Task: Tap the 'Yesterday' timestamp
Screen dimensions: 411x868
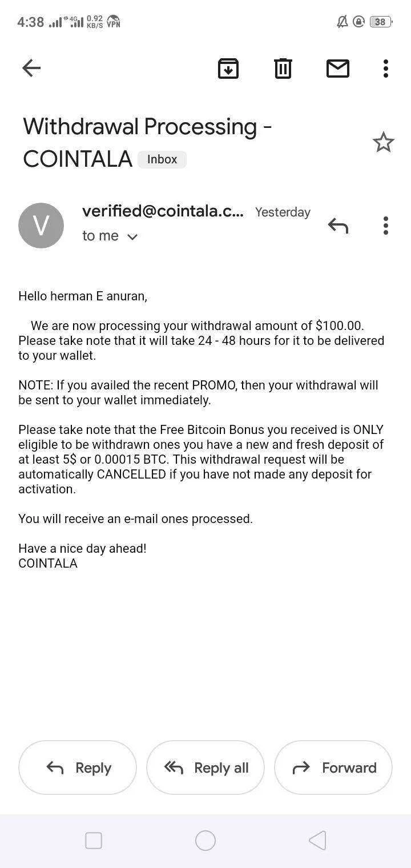Action: [283, 212]
